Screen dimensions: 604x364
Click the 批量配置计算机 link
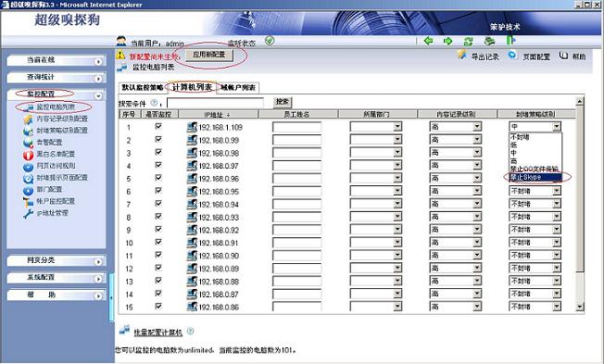pos(157,332)
